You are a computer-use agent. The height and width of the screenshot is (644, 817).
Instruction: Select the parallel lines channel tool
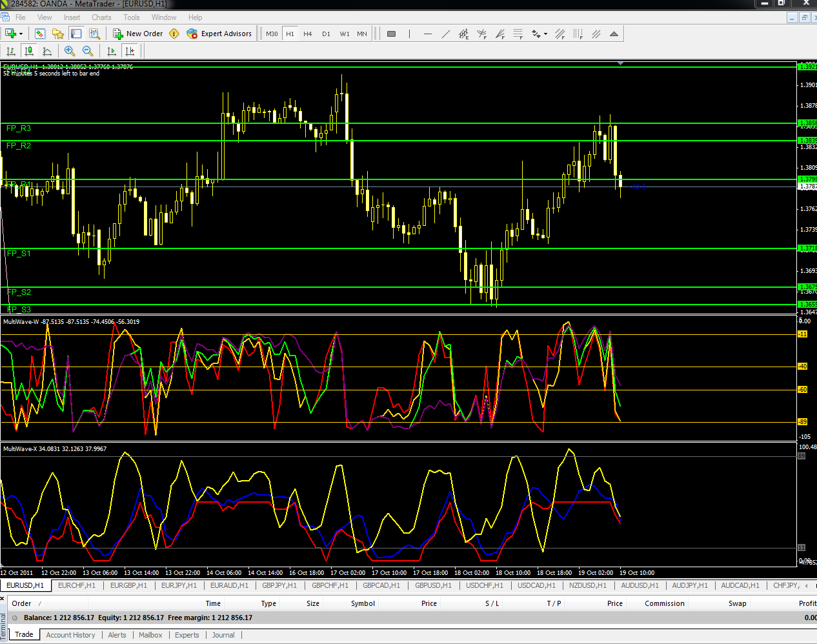coord(596,34)
